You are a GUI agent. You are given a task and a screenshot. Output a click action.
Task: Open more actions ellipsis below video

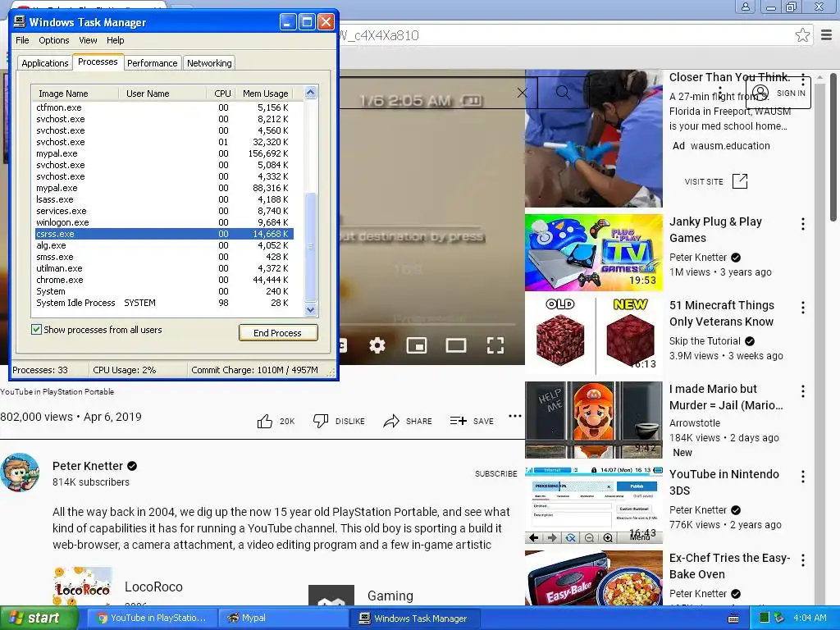click(x=515, y=416)
